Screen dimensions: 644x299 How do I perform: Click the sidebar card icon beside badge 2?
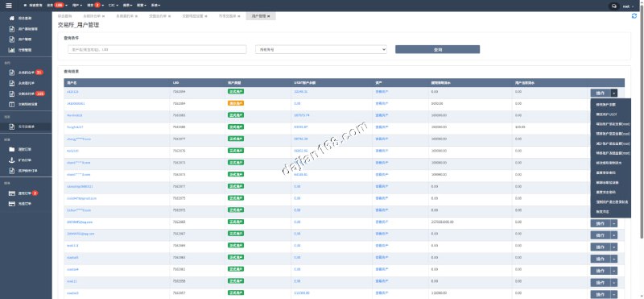[12, 193]
